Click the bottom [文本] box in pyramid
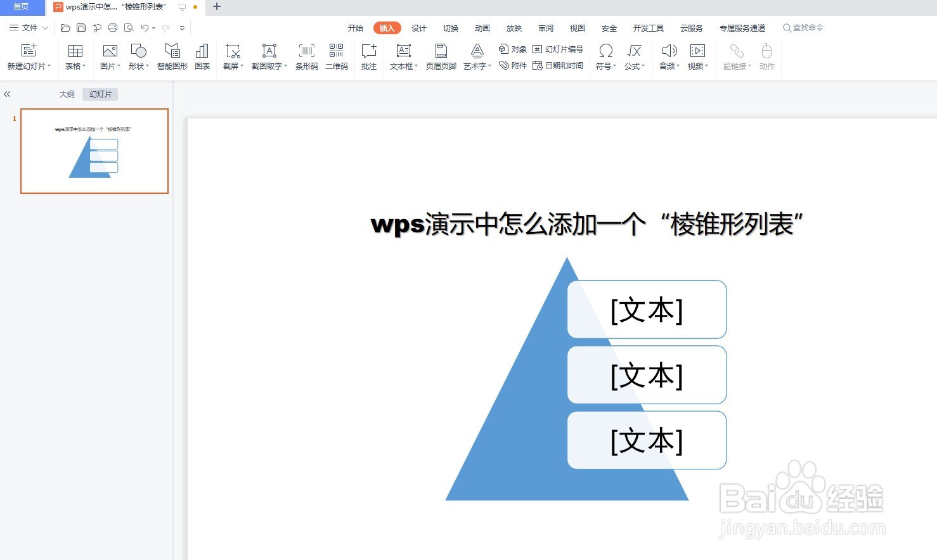The width and height of the screenshot is (937, 560). (647, 440)
